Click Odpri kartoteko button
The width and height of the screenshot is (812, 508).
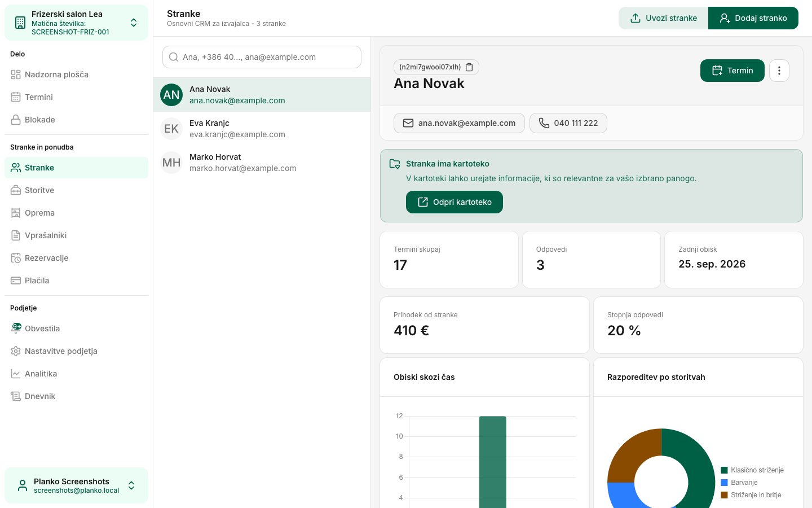454,202
